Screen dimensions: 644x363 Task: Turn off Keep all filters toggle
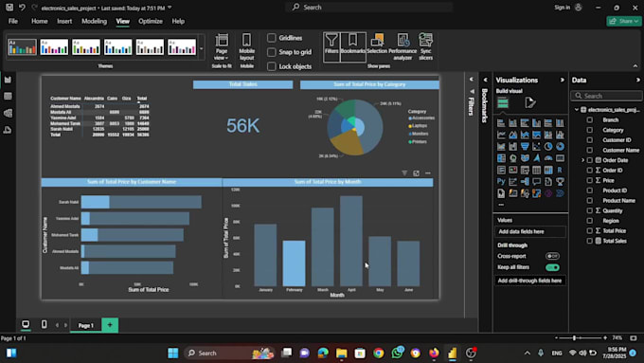point(552,267)
